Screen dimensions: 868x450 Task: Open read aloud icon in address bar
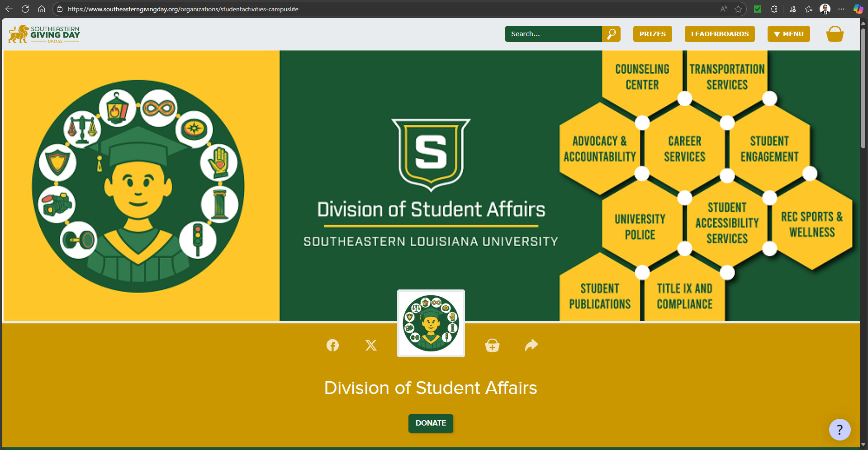(724, 9)
